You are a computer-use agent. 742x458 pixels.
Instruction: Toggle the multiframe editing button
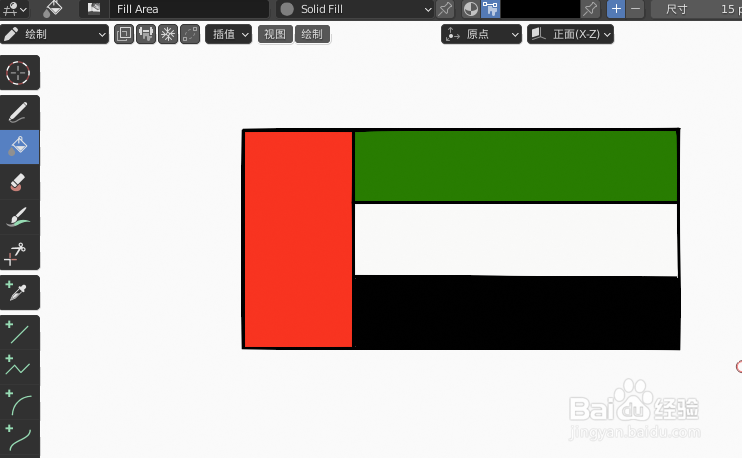pyautogui.click(x=124, y=34)
